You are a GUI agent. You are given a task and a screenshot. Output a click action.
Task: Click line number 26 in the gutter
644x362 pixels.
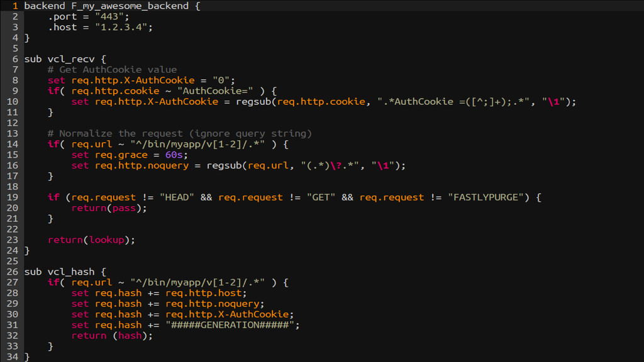point(13,272)
